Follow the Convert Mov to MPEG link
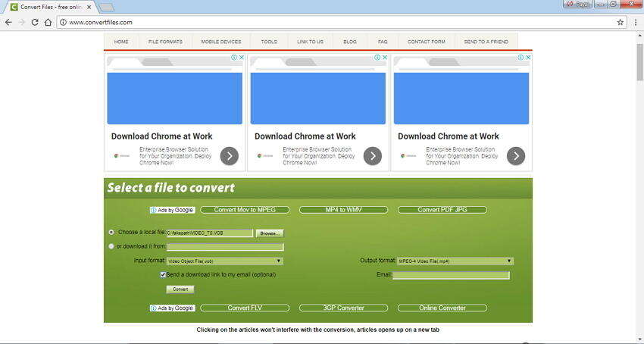 click(245, 210)
